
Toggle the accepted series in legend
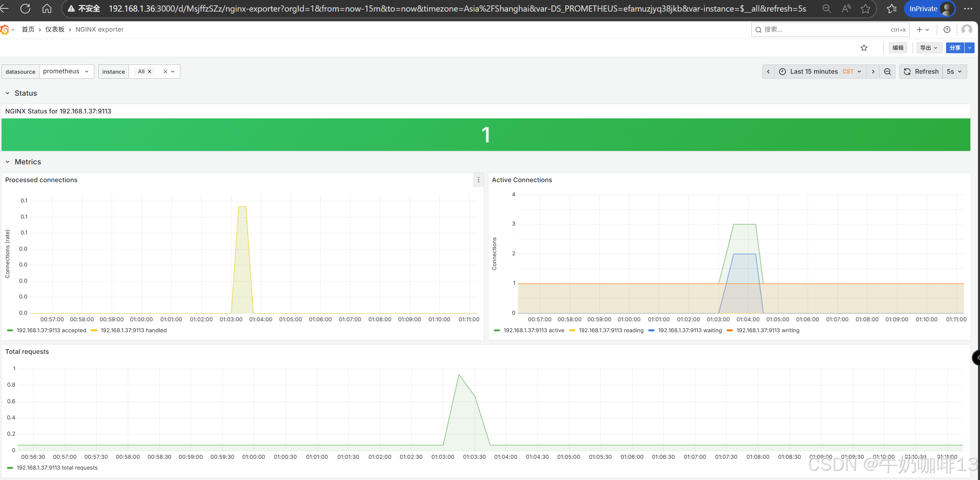[x=51, y=330]
